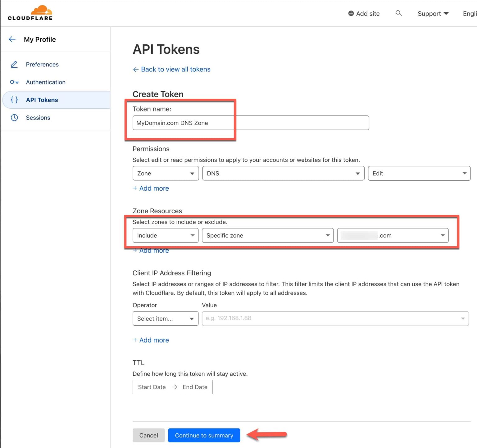The height and width of the screenshot is (448, 477).
Task: Click the curly braces icon for API Tokens
Action: point(14,100)
